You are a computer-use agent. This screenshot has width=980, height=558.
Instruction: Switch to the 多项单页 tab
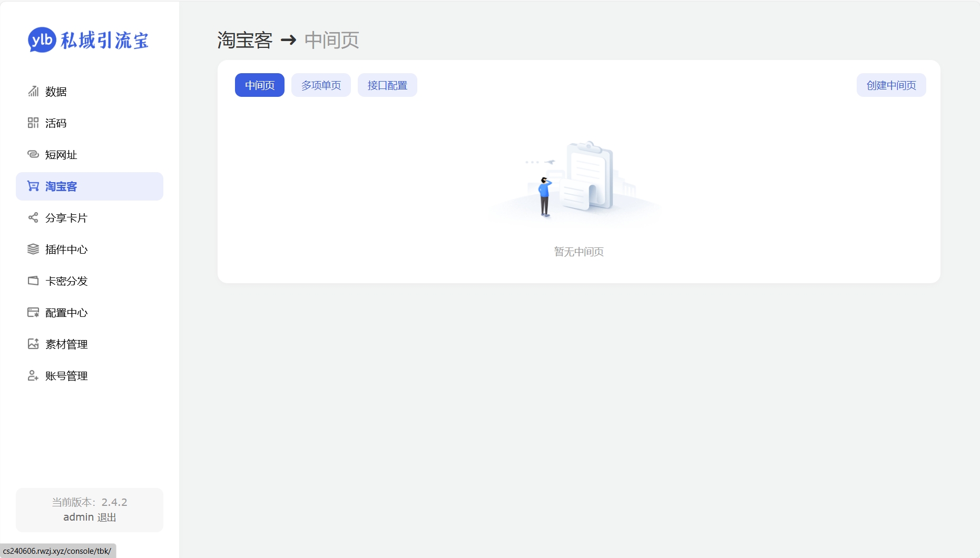321,85
